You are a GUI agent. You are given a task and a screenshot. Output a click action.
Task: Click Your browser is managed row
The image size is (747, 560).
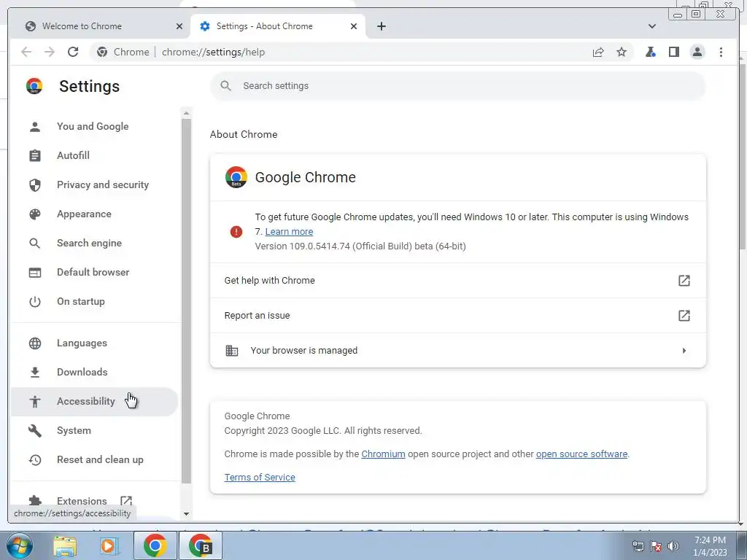(458, 351)
